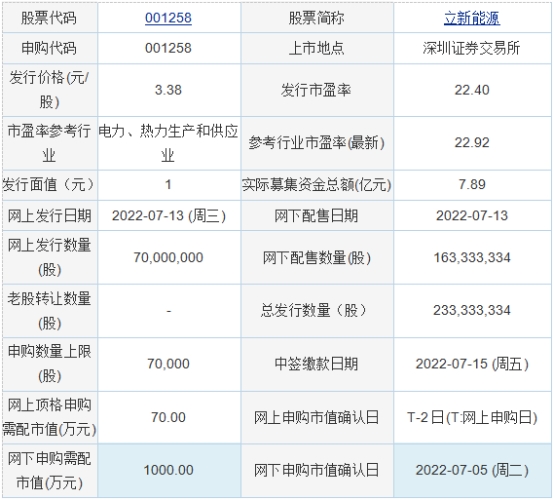This screenshot has height=500, width=554.
Task: Select the 22.92 industry P/E value
Action: coord(472,143)
